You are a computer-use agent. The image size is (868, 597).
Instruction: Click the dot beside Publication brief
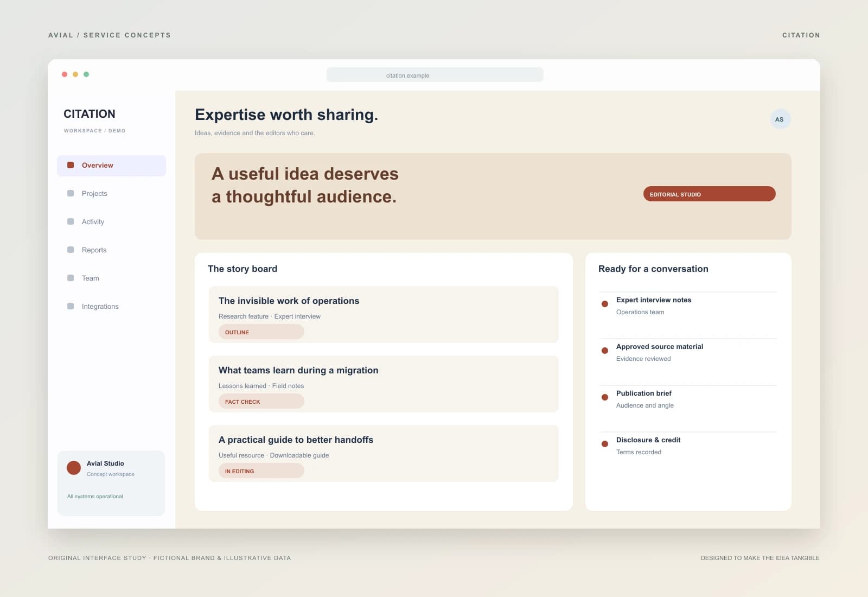[x=605, y=397]
